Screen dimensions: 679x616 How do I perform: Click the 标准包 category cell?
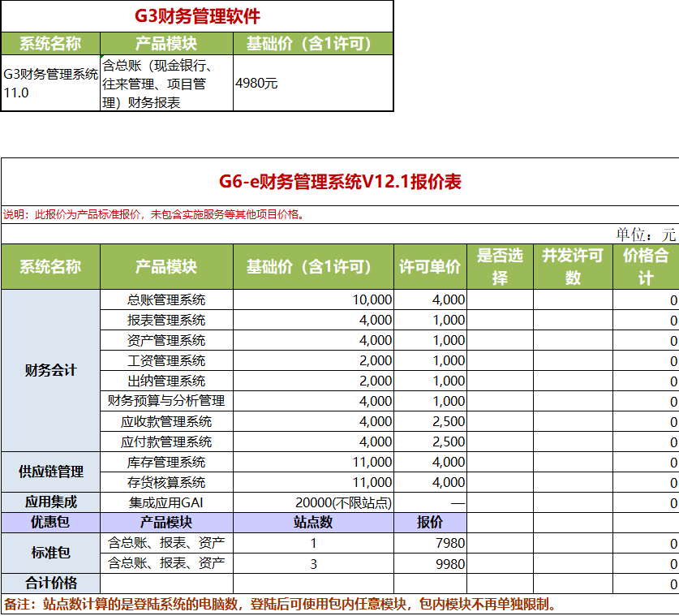coord(50,554)
